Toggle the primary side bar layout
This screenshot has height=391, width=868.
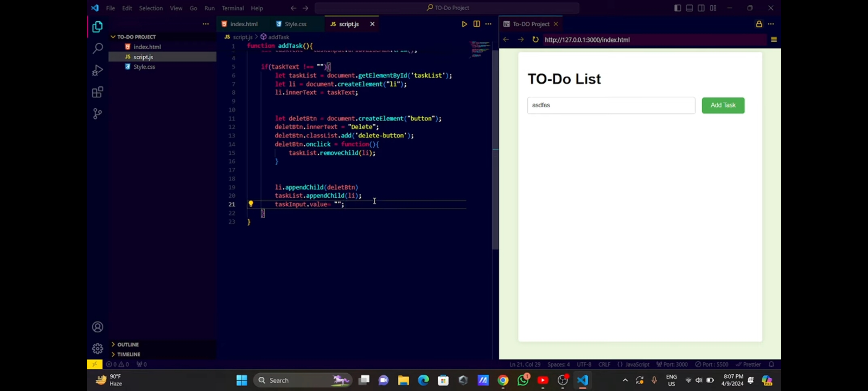(x=678, y=8)
